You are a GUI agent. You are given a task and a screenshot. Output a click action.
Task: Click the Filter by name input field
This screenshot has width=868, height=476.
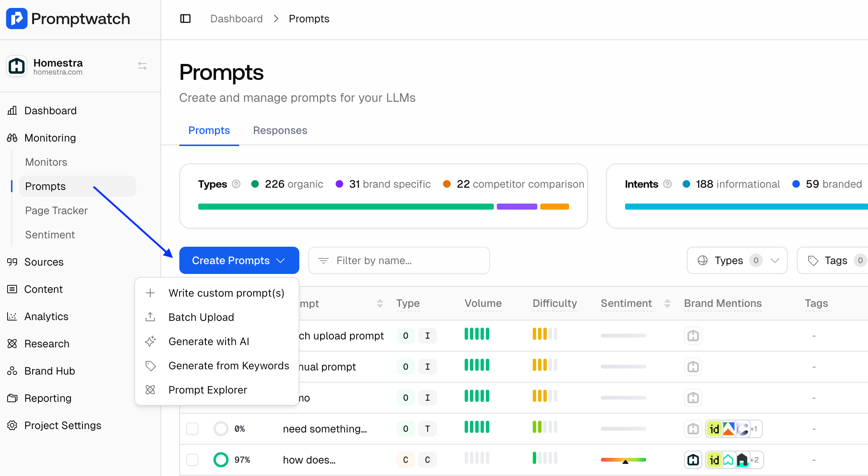point(399,260)
